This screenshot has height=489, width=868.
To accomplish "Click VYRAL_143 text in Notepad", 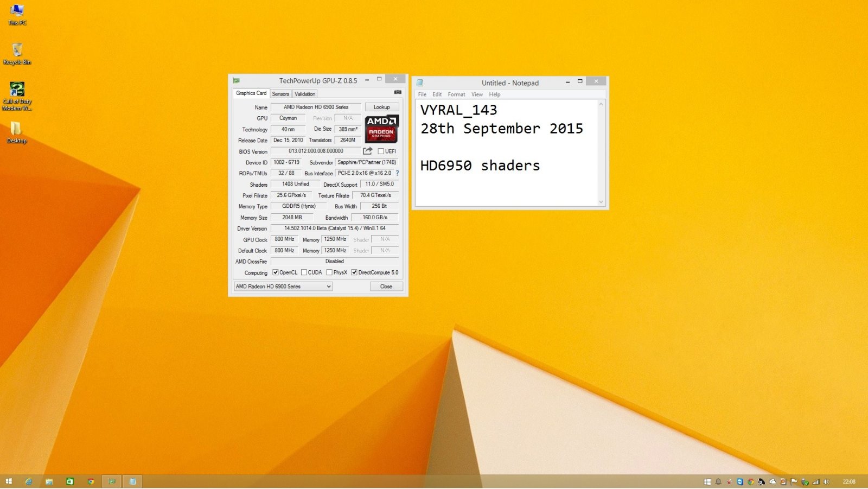I will pos(459,110).
